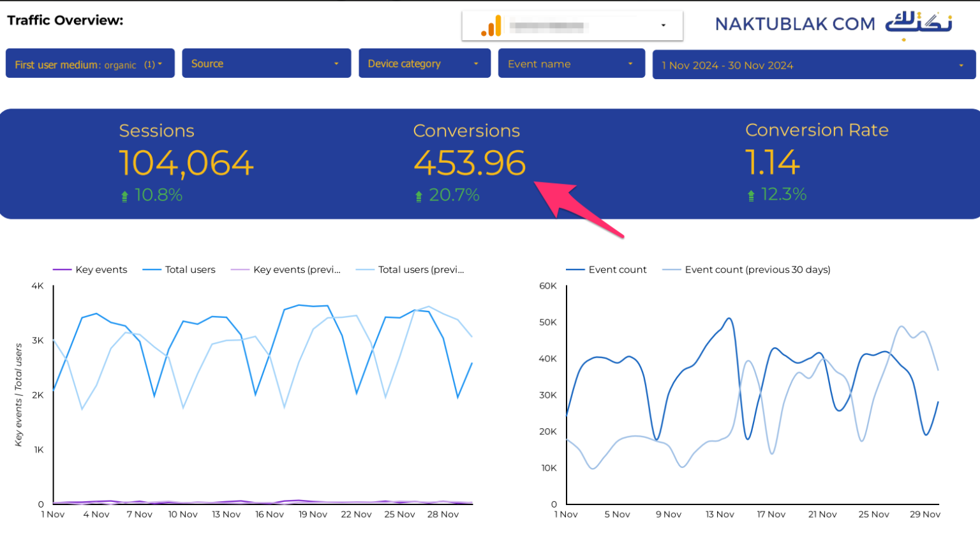Screen dimensions: 980x544
Task: Click the NAKTUBLAK COM brand text
Action: (x=794, y=24)
